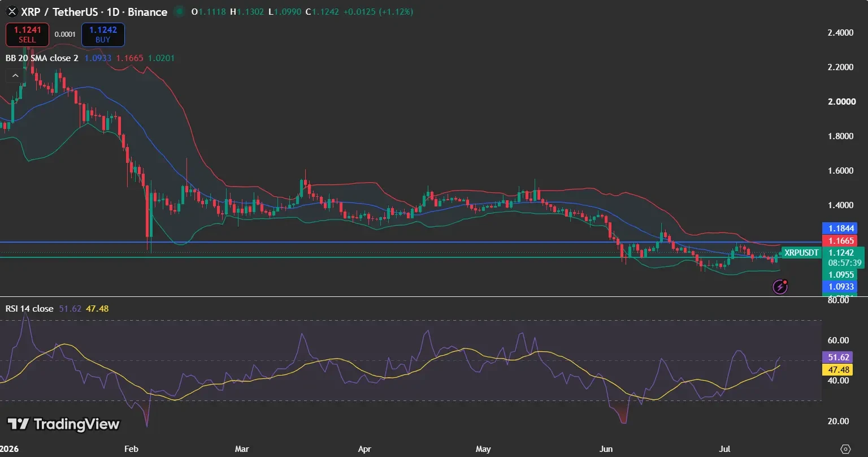
Task: Select the BB 20 SMA close 2 legend
Action: coord(42,58)
